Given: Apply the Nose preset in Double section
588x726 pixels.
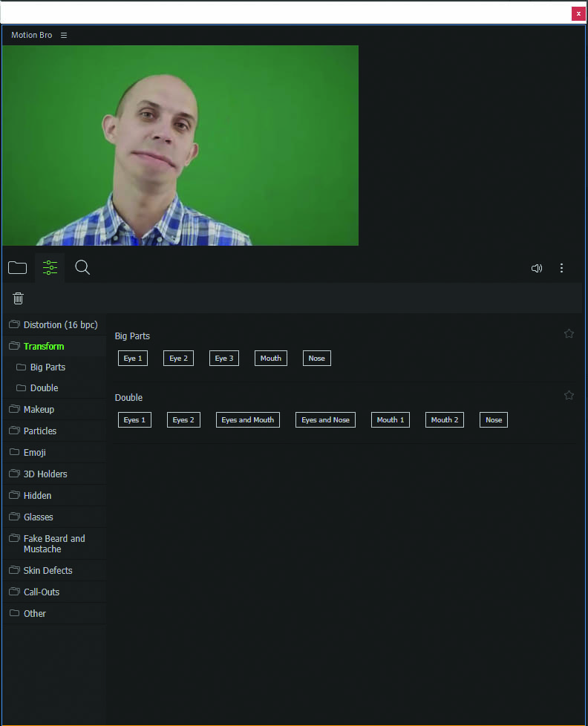Looking at the screenshot, I should point(494,420).
